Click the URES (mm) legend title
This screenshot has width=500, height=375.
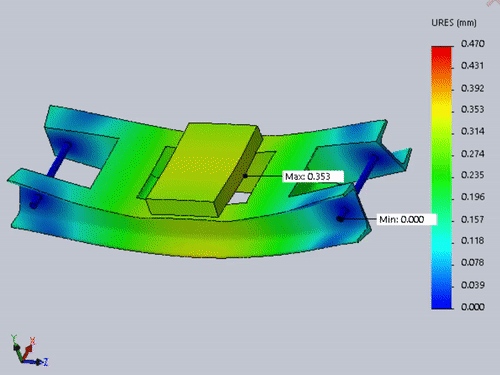pos(454,23)
